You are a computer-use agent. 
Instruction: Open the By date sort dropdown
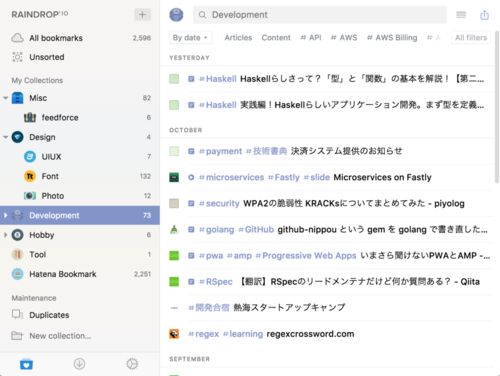point(190,38)
